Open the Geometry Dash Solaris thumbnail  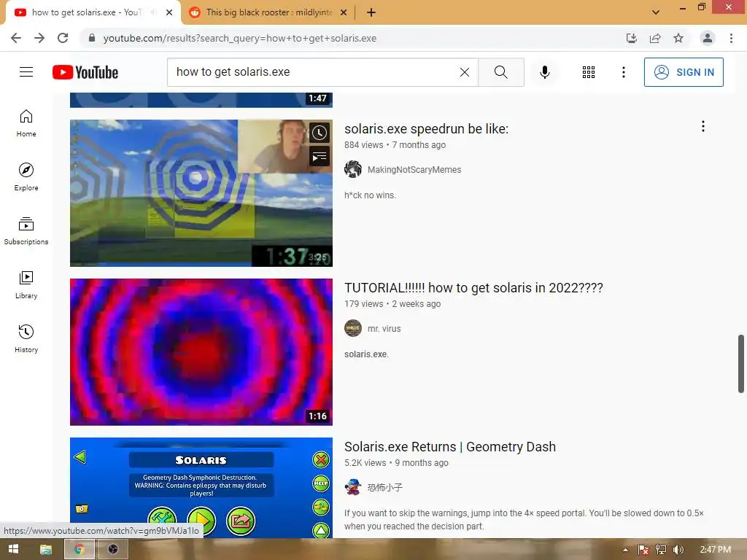pyautogui.click(x=201, y=488)
